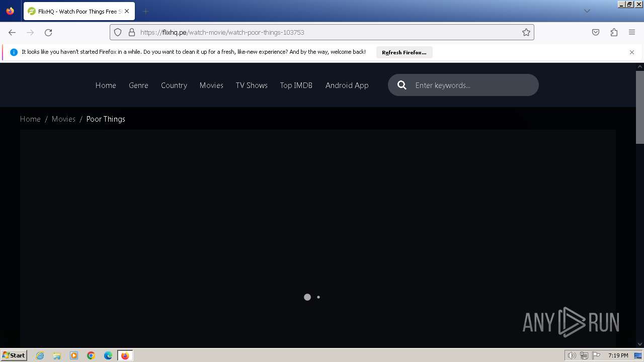Click the search magnifier icon
The height and width of the screenshot is (362, 644).
[x=402, y=85]
